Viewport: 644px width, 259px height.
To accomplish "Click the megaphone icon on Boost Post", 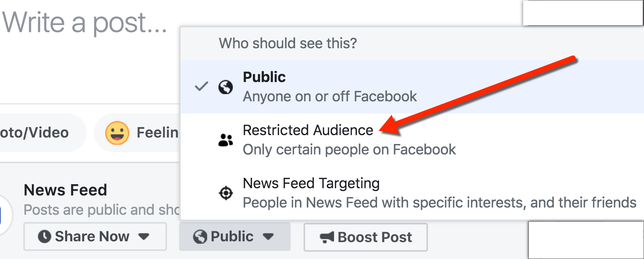I will pos(328,237).
